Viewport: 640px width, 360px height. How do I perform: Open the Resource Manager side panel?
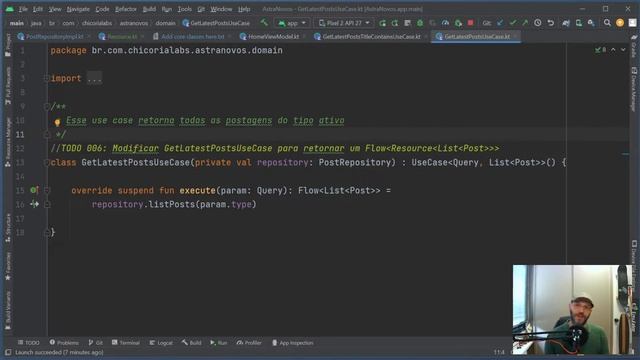8,142
